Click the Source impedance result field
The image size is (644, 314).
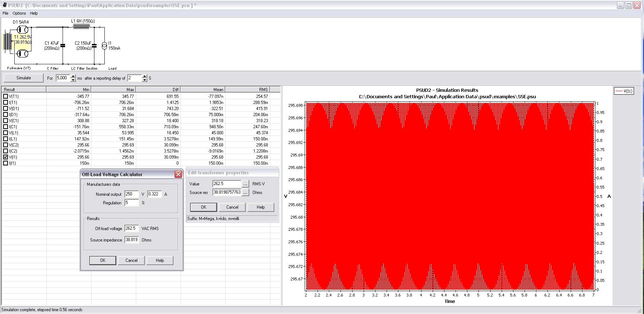132,240
